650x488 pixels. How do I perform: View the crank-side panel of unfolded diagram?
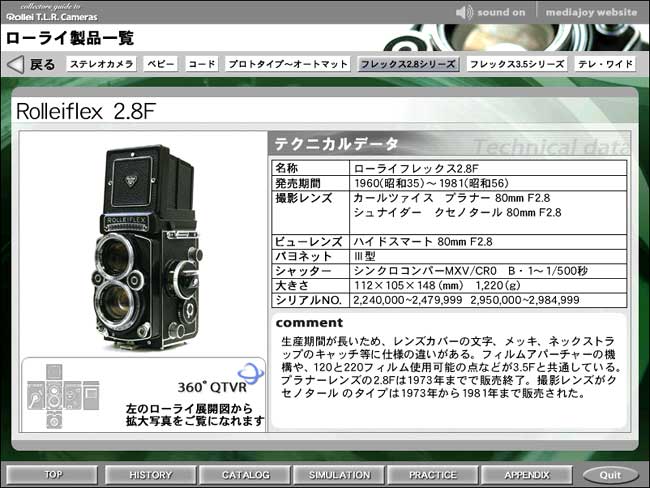pyautogui.click(x=36, y=396)
